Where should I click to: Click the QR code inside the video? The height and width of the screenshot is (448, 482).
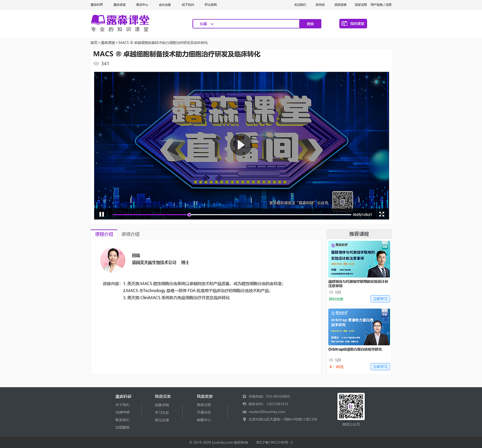tap(342, 200)
